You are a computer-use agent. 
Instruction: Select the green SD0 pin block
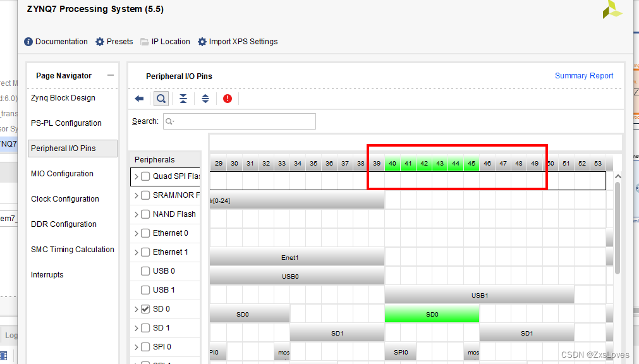pyautogui.click(x=432, y=314)
